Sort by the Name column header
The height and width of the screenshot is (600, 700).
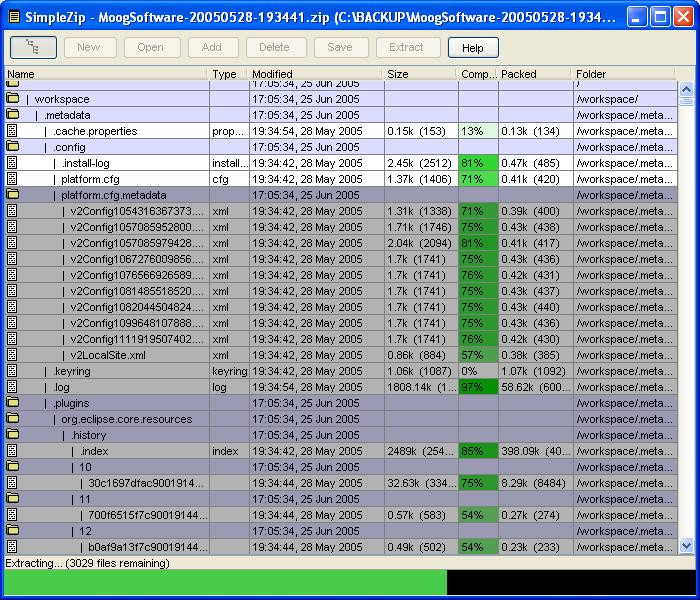pos(106,74)
